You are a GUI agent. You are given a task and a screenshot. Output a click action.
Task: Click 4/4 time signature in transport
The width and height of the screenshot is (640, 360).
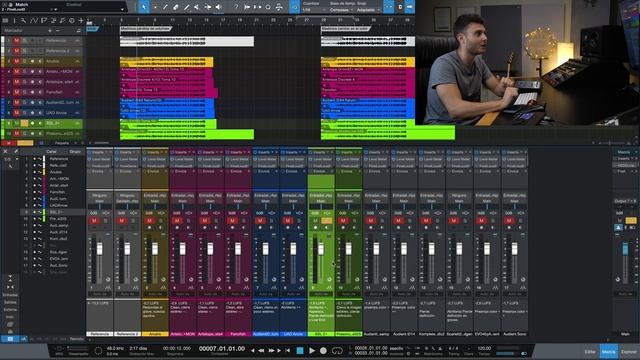(453, 349)
